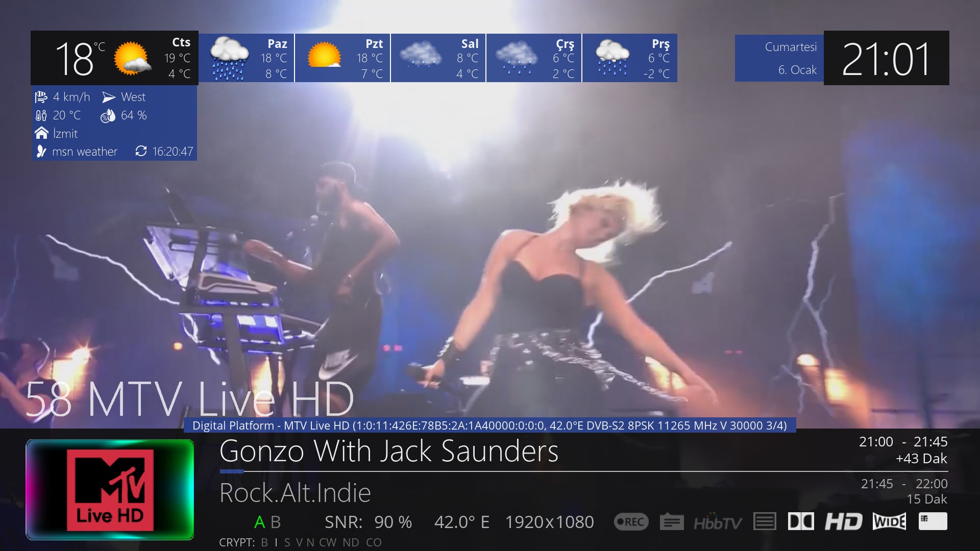Click the 21:01 clock

click(886, 59)
